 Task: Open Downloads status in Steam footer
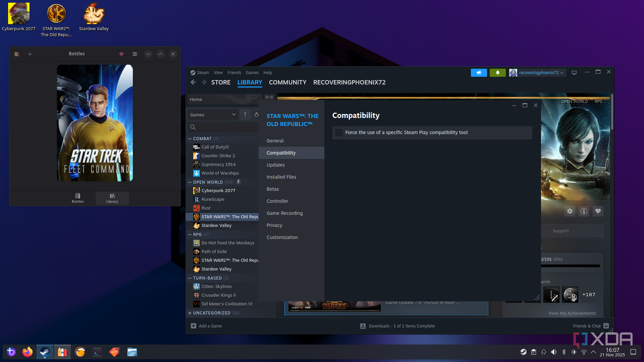click(397, 326)
